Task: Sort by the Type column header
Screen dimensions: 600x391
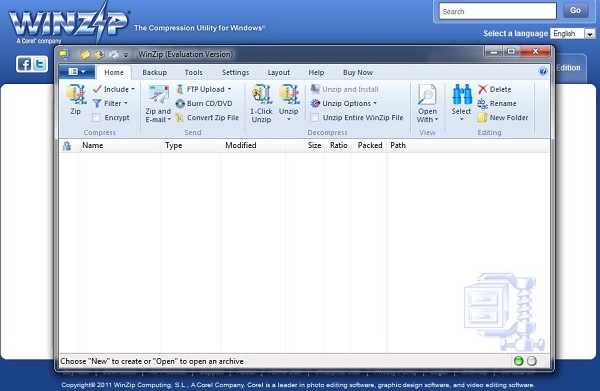Action: pos(190,145)
